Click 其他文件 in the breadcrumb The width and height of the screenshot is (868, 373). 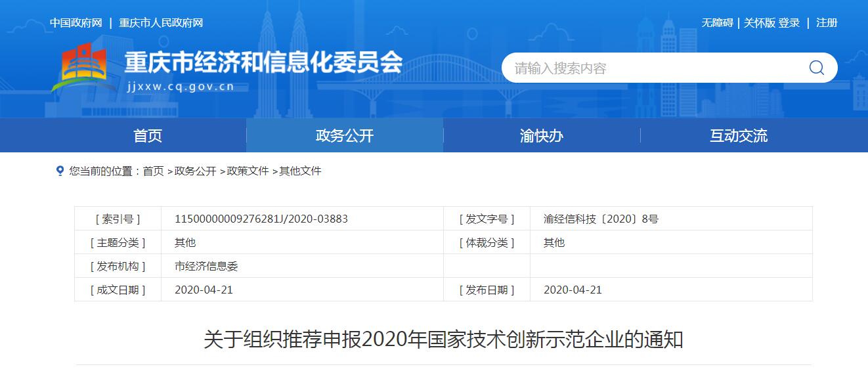(301, 171)
